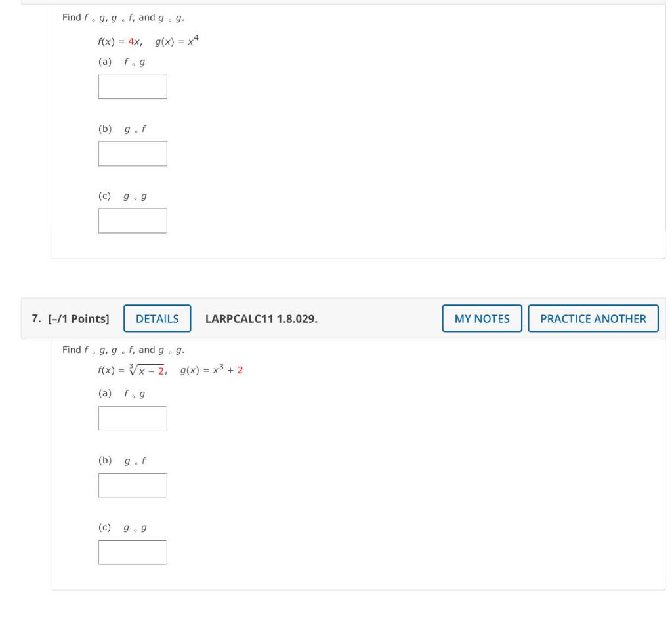The width and height of the screenshot is (672, 624).
Task: Click PRACTICE ANOTHER for question 7
Action: [x=593, y=318]
